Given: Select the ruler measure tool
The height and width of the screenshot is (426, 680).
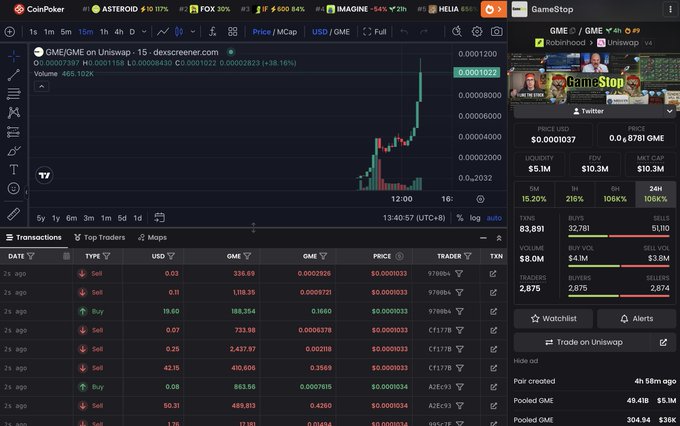Looking at the screenshot, I should pyautogui.click(x=13, y=214).
